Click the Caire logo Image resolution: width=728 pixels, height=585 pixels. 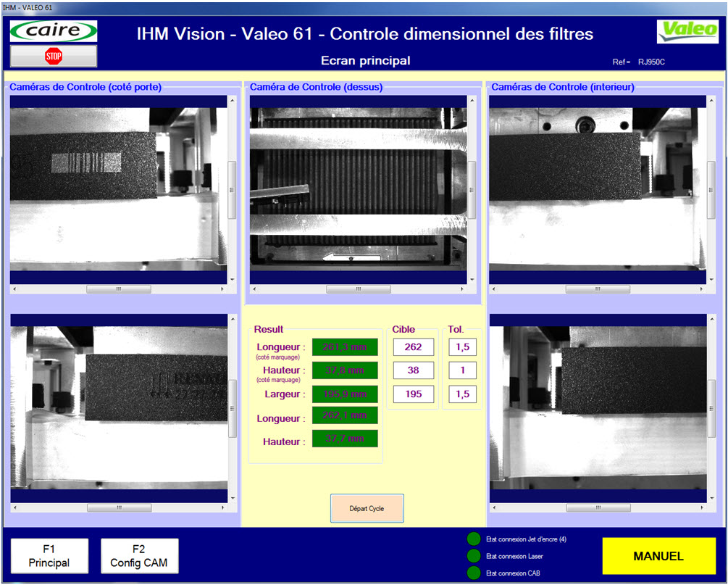(x=54, y=31)
